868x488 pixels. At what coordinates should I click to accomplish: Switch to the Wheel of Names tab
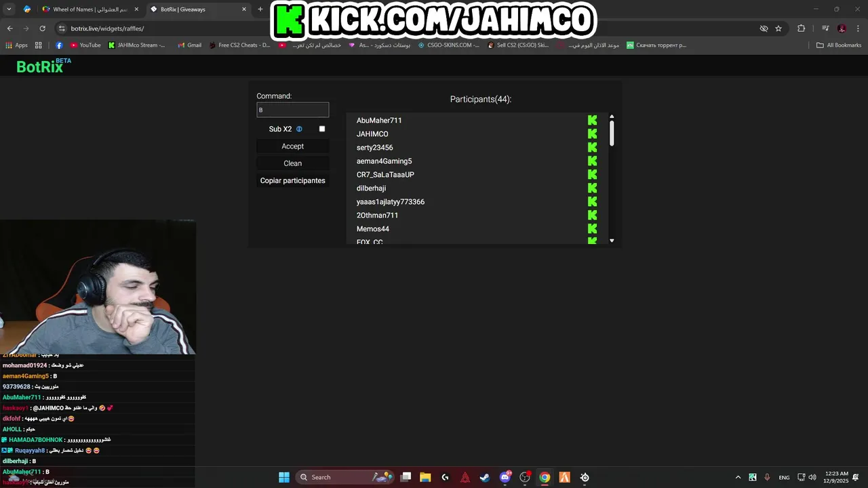pyautogui.click(x=90, y=9)
